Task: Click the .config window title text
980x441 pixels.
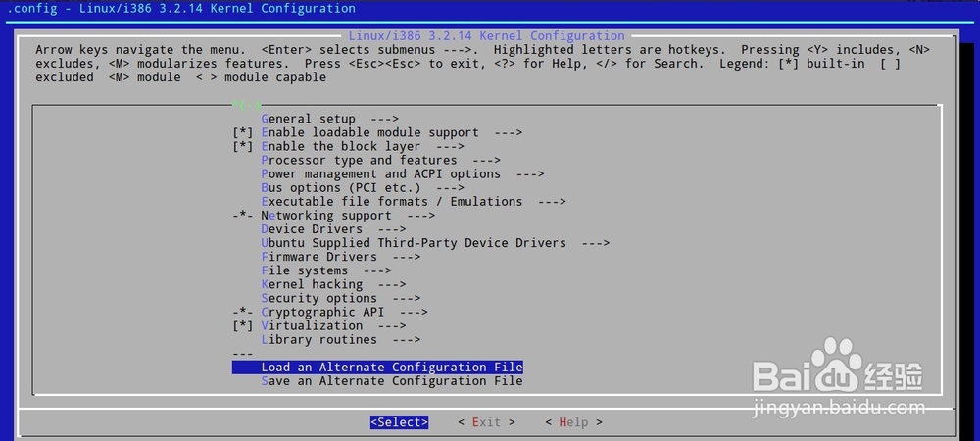Action: (181, 8)
